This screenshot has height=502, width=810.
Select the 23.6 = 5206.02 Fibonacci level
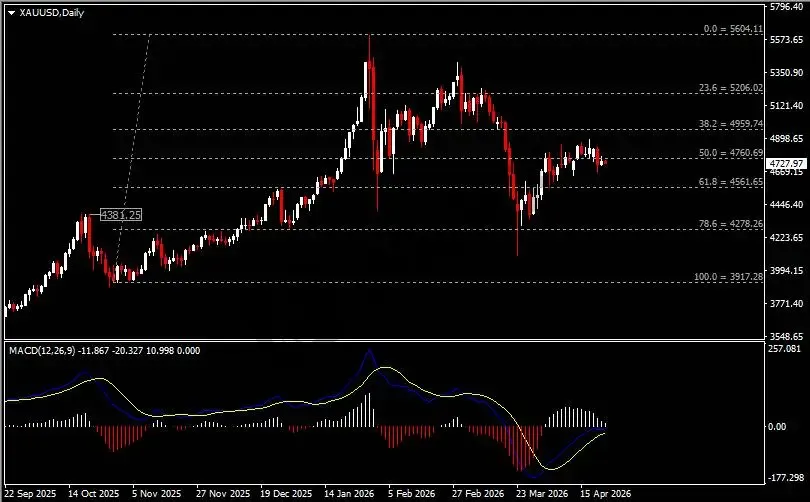[x=730, y=88]
